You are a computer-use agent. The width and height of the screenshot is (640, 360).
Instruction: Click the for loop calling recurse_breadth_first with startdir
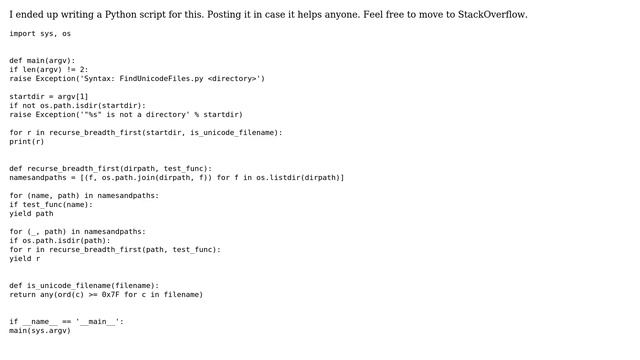[146, 133]
